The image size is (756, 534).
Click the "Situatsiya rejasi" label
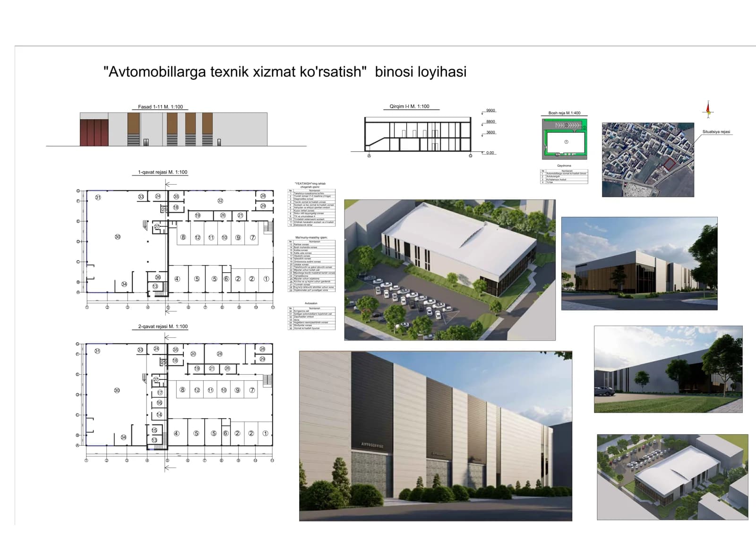click(716, 132)
